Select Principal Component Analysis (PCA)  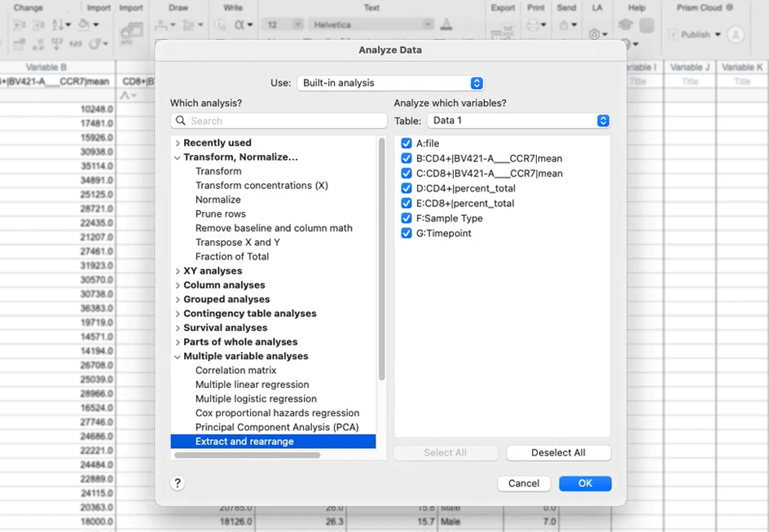[276, 427]
